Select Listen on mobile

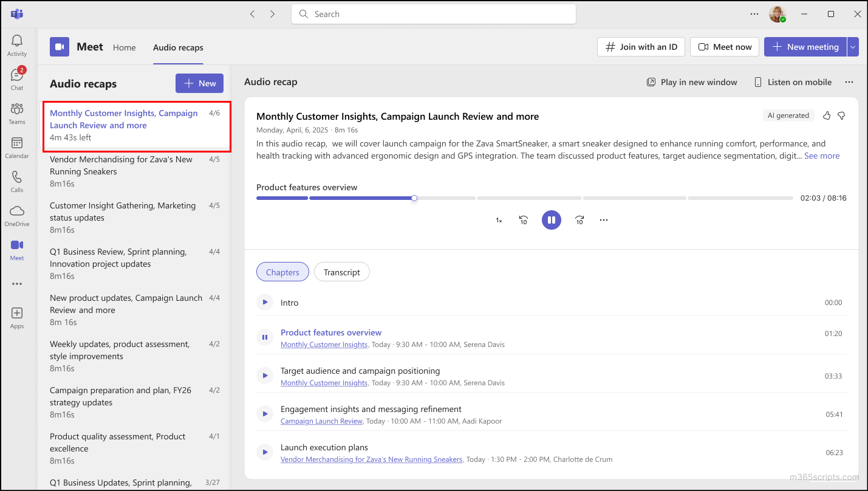click(x=792, y=81)
